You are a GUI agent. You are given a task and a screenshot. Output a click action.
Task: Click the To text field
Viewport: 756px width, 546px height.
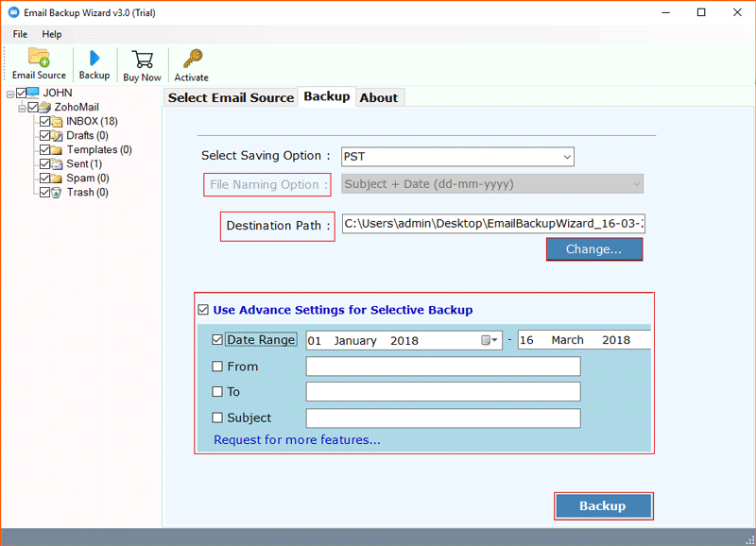coord(443,392)
